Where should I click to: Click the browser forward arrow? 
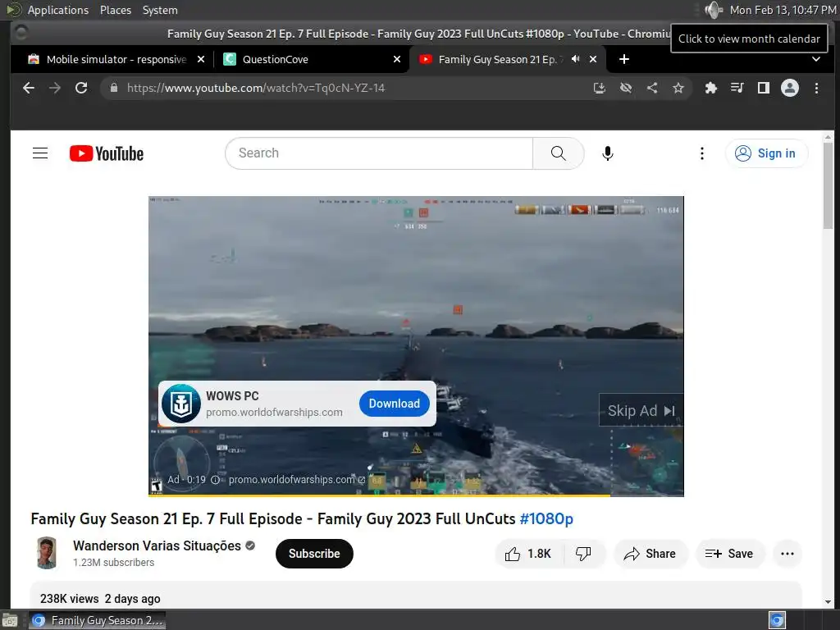tap(55, 88)
